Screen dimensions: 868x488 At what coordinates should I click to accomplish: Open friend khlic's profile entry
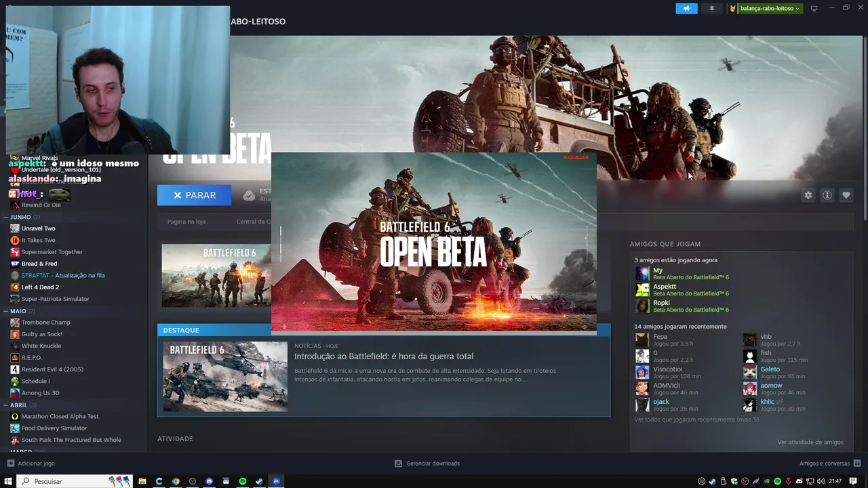point(774,405)
